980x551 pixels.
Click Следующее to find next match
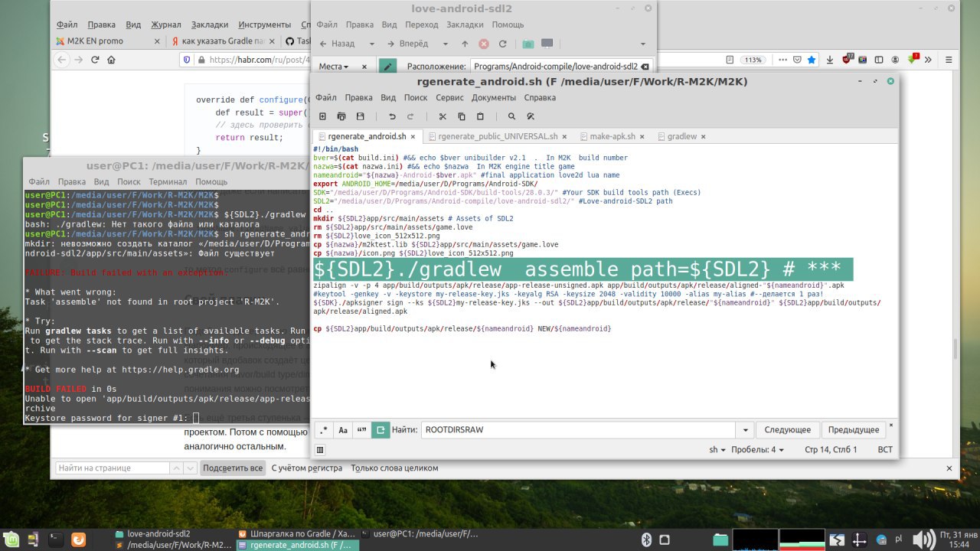[x=788, y=430]
